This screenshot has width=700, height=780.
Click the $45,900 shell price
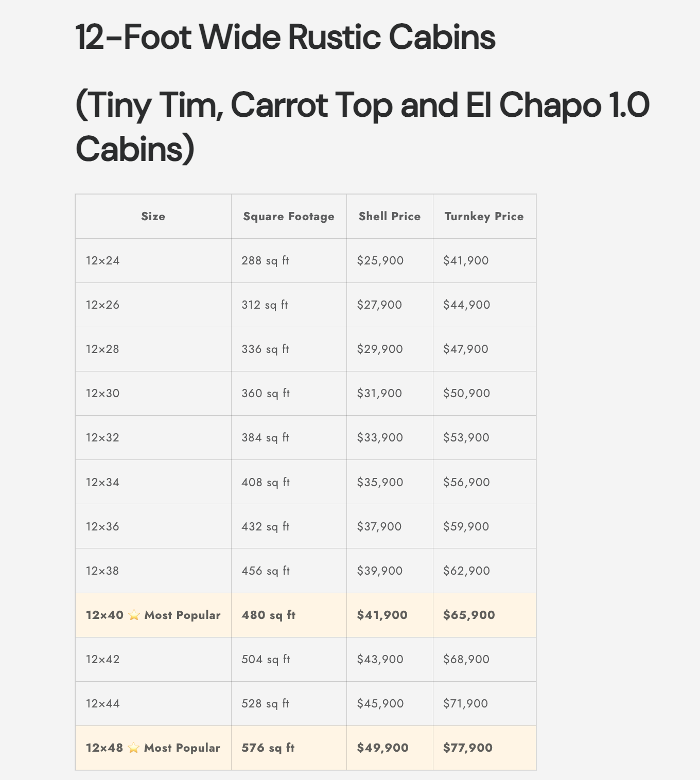(380, 703)
